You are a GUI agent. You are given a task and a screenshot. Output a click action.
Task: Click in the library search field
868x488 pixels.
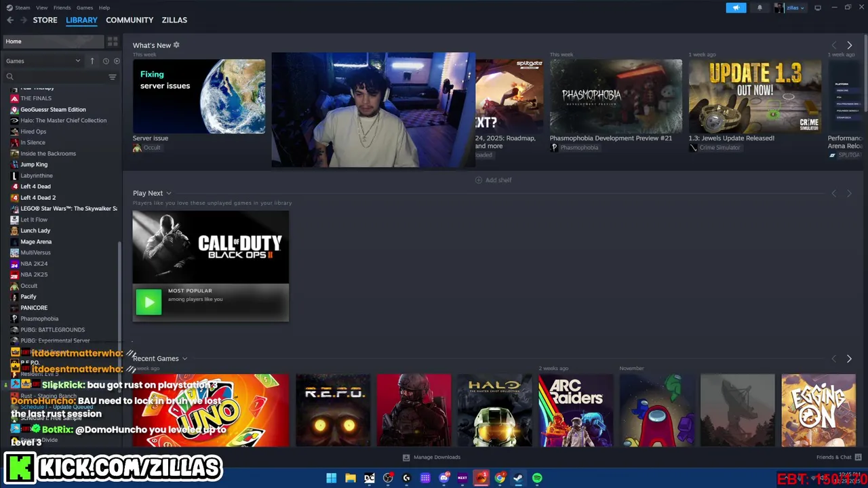pos(60,77)
